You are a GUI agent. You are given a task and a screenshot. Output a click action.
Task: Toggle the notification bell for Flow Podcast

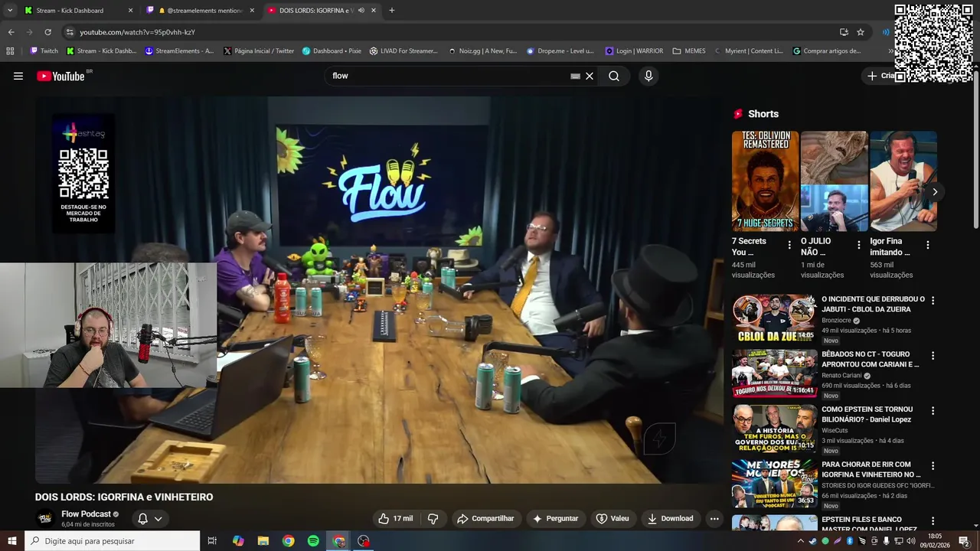tap(142, 518)
